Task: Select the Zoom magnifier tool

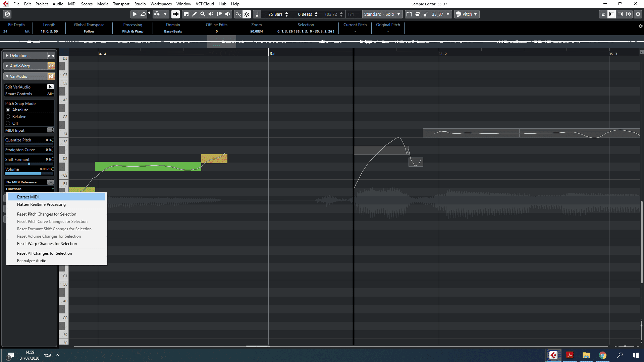Action: pyautogui.click(x=203, y=14)
